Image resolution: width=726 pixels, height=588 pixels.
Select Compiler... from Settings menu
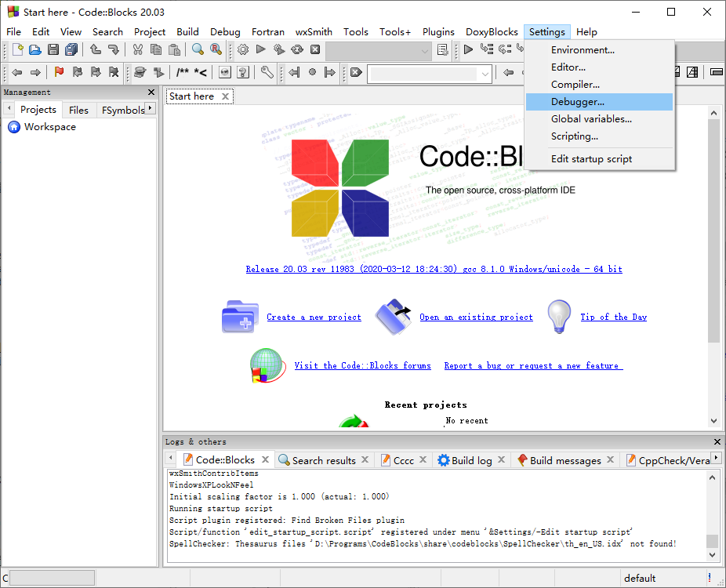pyautogui.click(x=599, y=84)
